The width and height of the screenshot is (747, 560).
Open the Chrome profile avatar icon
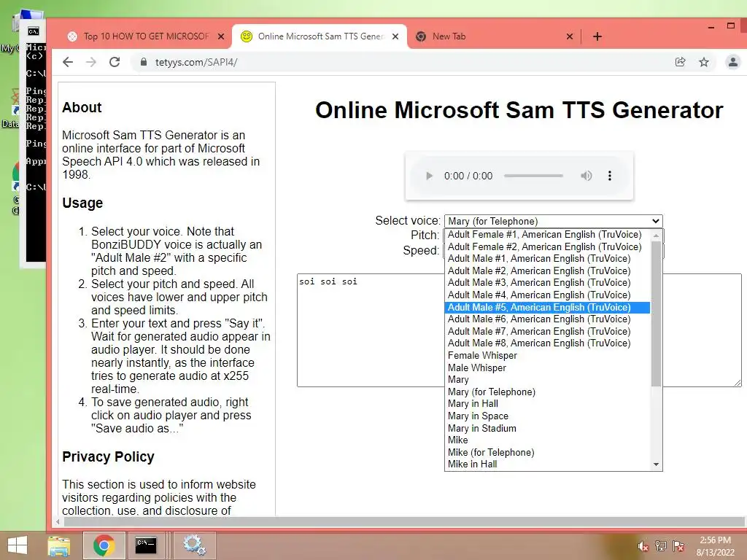[x=733, y=62]
